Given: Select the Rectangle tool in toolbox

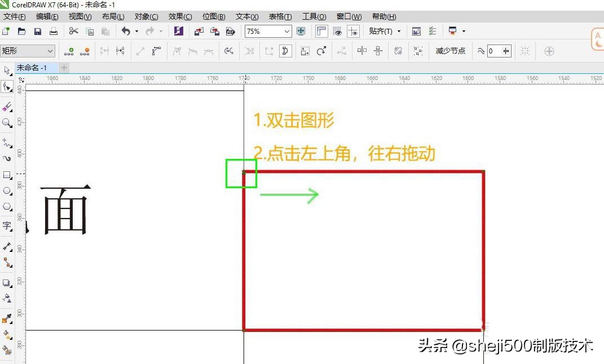Looking at the screenshot, I should point(7,175).
